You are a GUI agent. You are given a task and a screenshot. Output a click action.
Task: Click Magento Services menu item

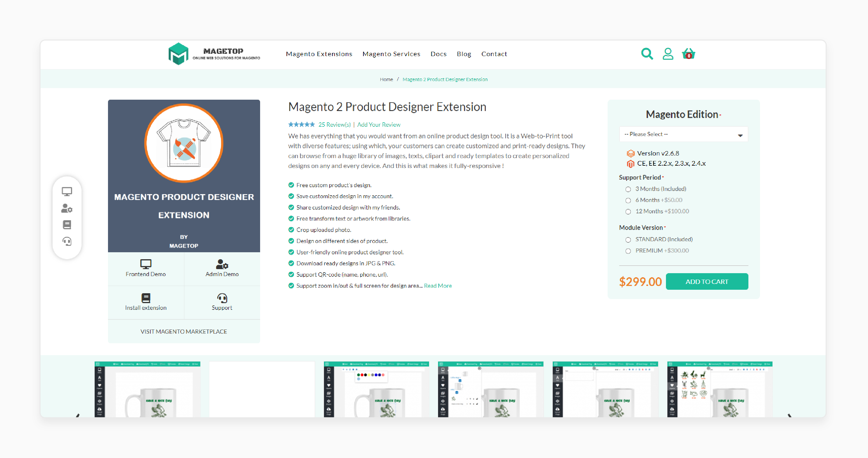coord(392,53)
